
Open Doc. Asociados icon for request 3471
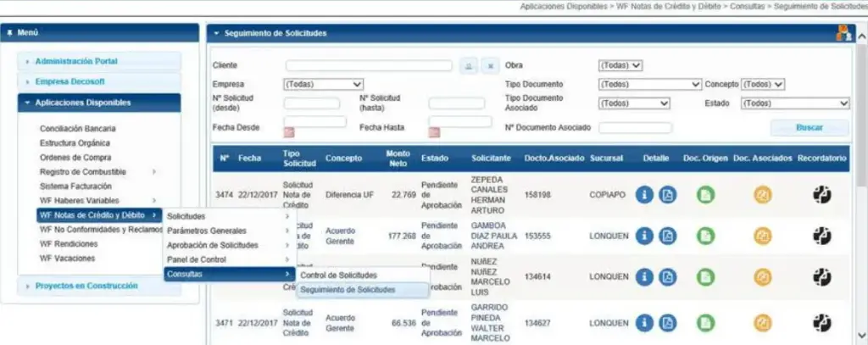(x=763, y=322)
